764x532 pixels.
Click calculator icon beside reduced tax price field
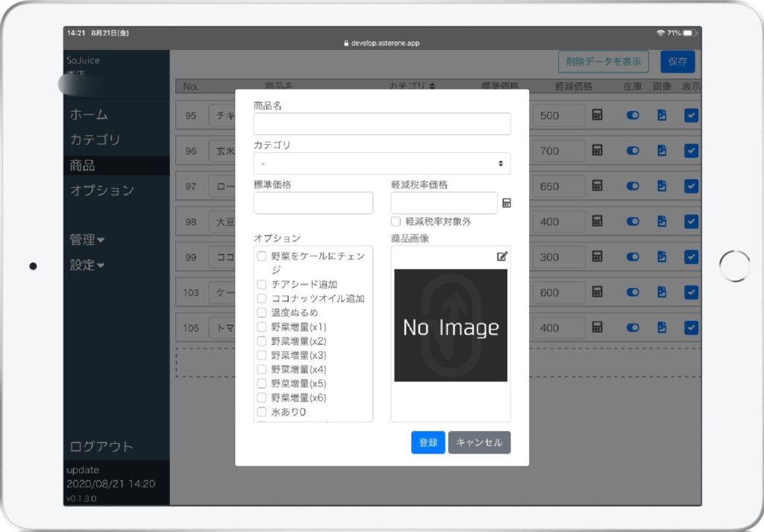tap(507, 203)
